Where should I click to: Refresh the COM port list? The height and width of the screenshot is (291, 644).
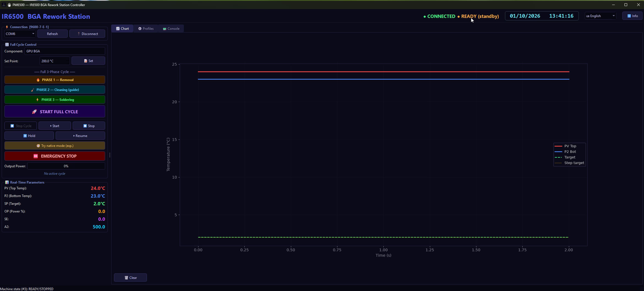click(52, 34)
